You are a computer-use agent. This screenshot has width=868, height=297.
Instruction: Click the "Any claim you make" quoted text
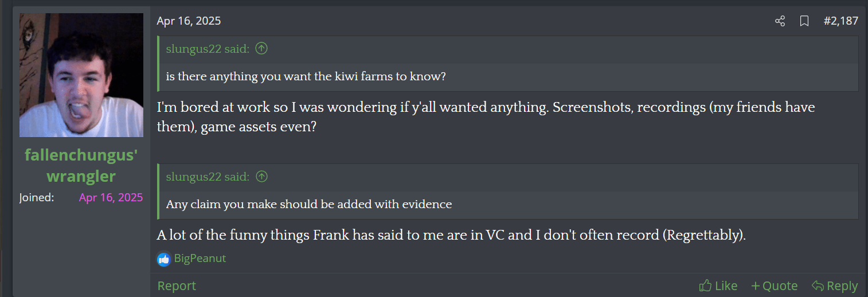point(309,204)
